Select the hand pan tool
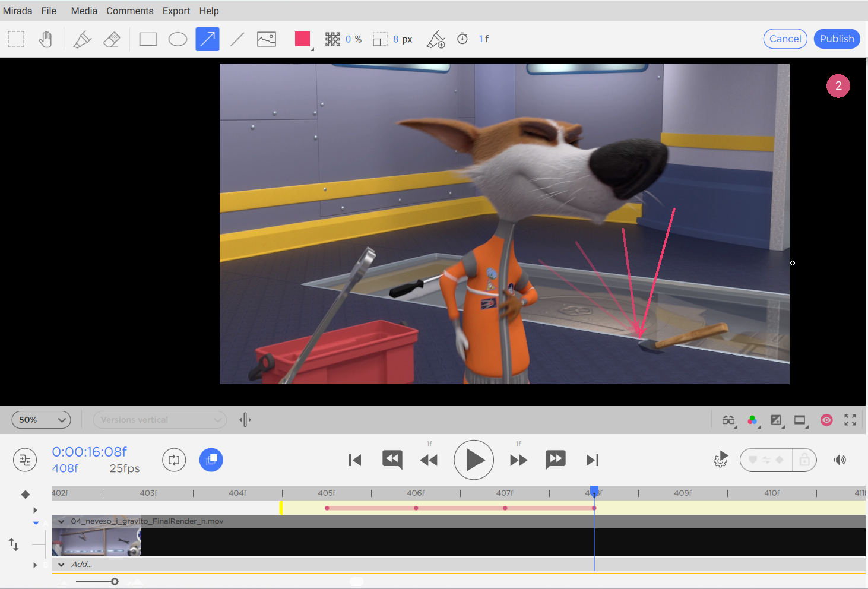The width and height of the screenshot is (868, 589). 46,39
